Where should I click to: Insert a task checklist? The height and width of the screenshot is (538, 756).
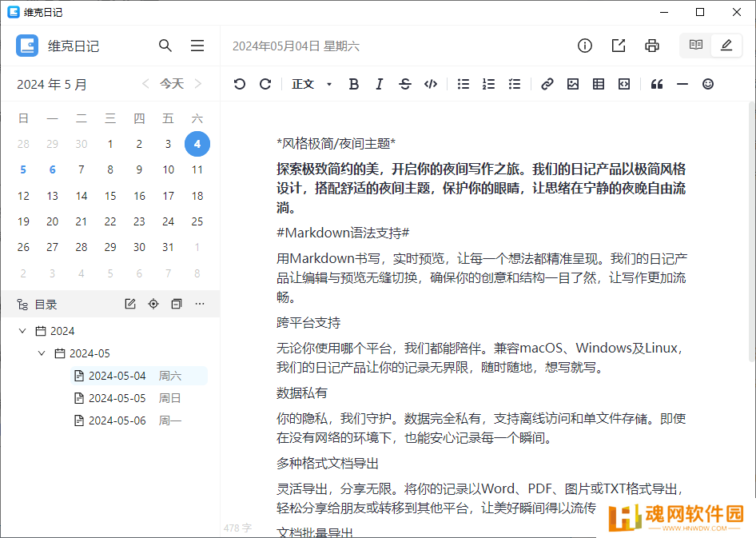[x=515, y=84]
